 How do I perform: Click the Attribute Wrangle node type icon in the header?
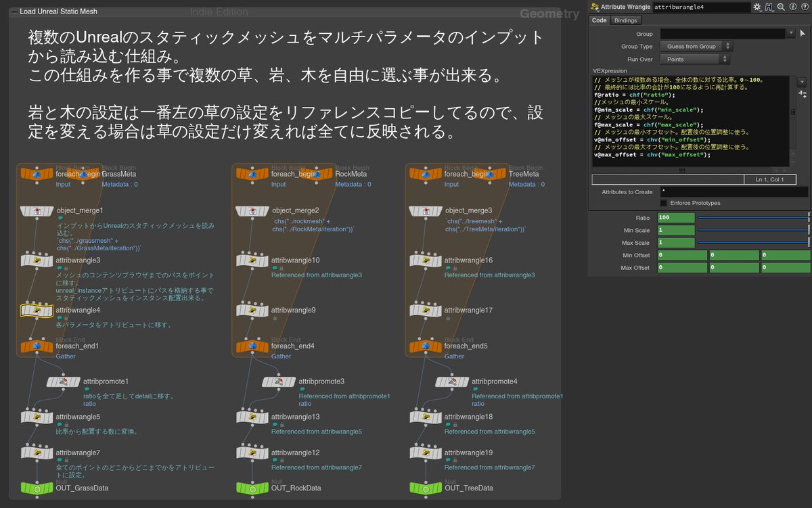[x=595, y=6]
